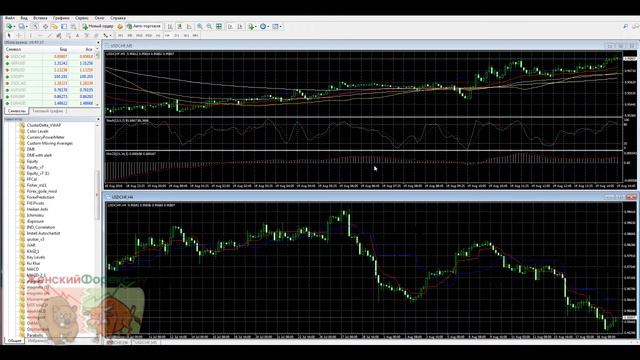Open the Data Window icon
This screenshot has height=360, width=640.
click(x=45, y=27)
